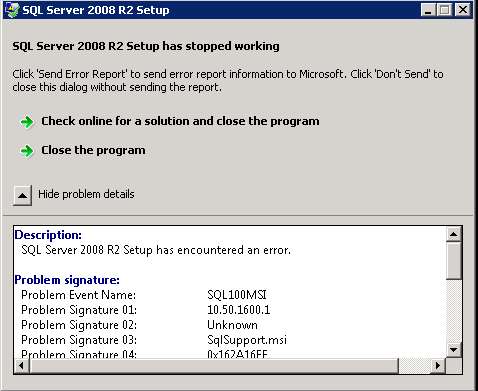Click the 'has stopped working' heading

click(x=146, y=46)
